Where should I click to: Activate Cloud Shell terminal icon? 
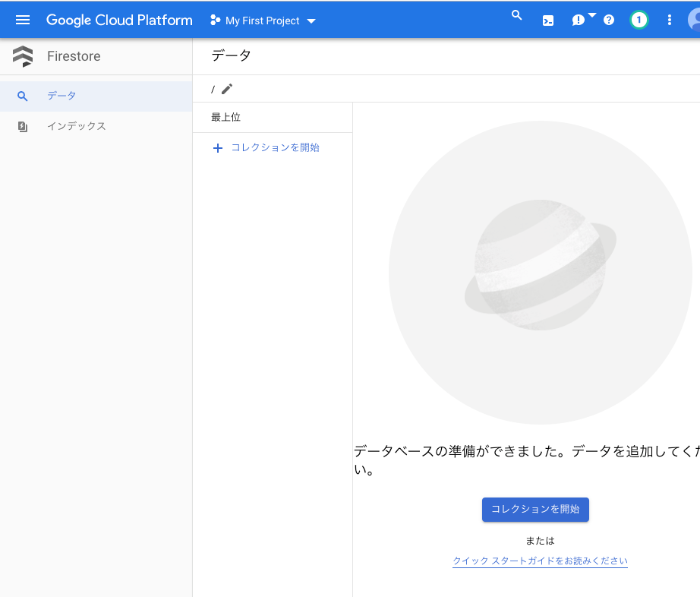[547, 21]
